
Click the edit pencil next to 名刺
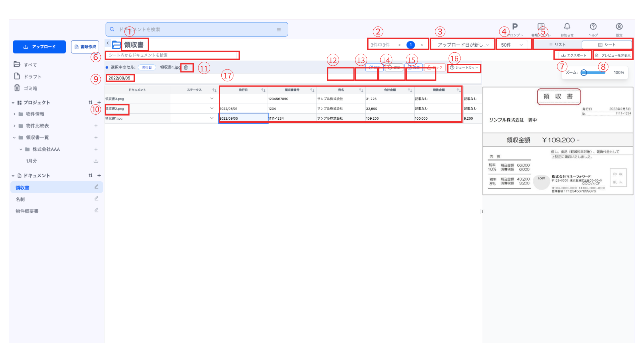coord(96,198)
